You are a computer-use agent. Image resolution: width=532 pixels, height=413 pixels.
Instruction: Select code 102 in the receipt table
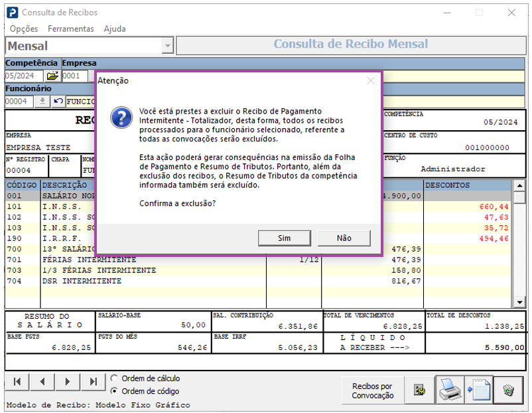[x=14, y=217]
